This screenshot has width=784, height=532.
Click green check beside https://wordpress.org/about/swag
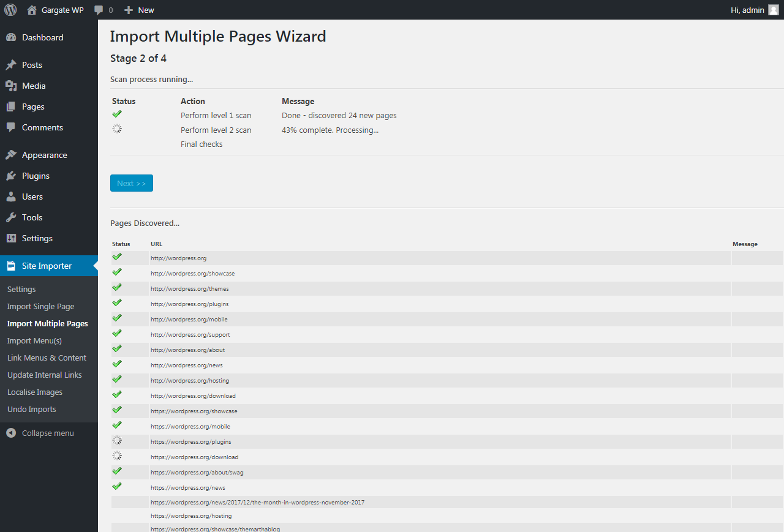117,471
